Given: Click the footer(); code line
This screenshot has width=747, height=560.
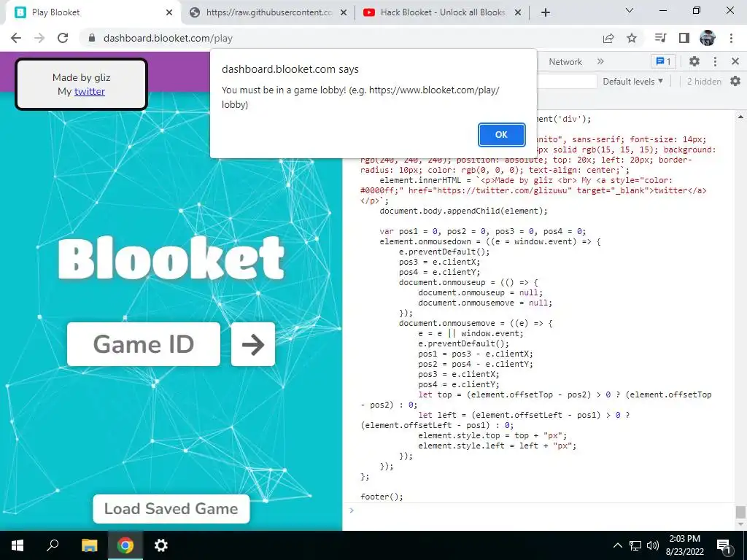Looking at the screenshot, I should pos(382,497).
